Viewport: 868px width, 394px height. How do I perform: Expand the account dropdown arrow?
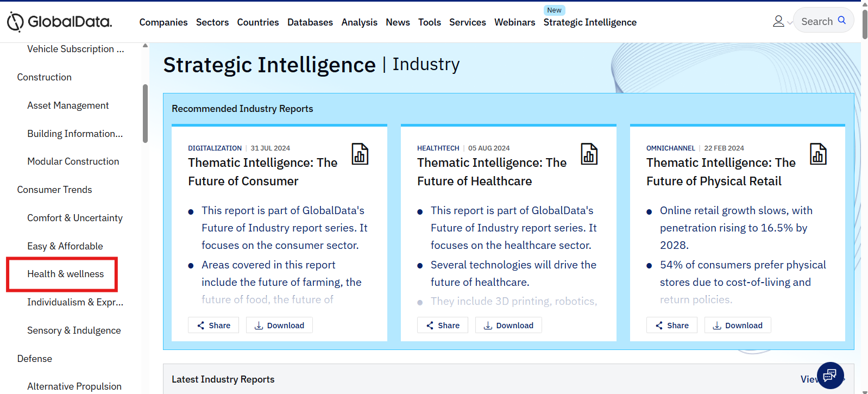790,23
